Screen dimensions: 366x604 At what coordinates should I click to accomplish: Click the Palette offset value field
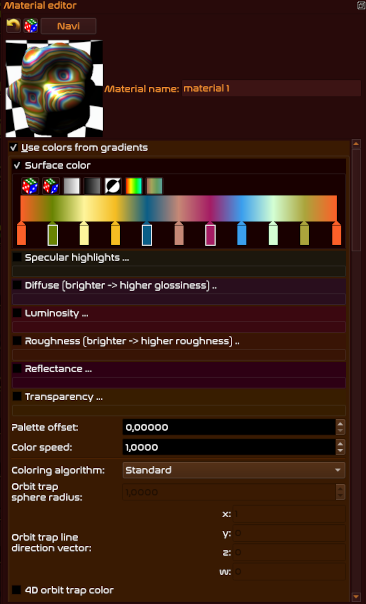(229, 427)
